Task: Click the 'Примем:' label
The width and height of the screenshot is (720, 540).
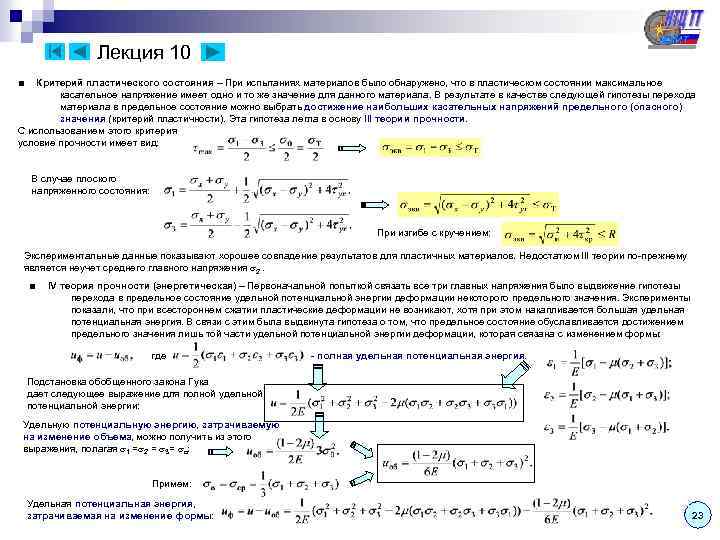Action: click(172, 484)
